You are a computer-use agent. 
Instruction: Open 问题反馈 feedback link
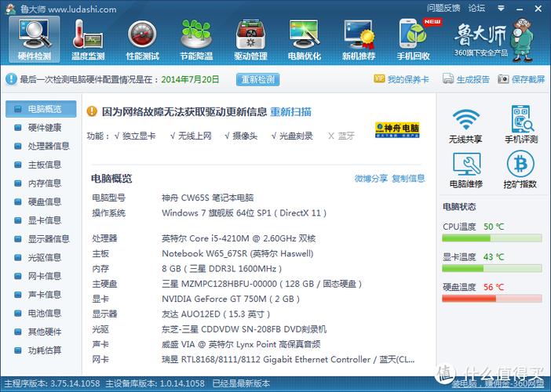click(443, 8)
